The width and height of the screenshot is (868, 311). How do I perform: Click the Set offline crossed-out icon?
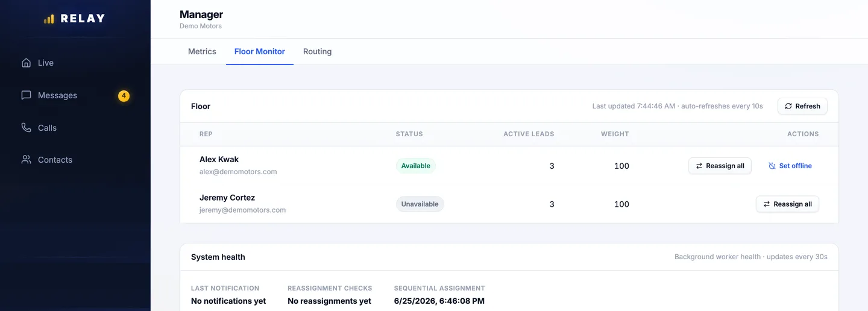coord(772,166)
